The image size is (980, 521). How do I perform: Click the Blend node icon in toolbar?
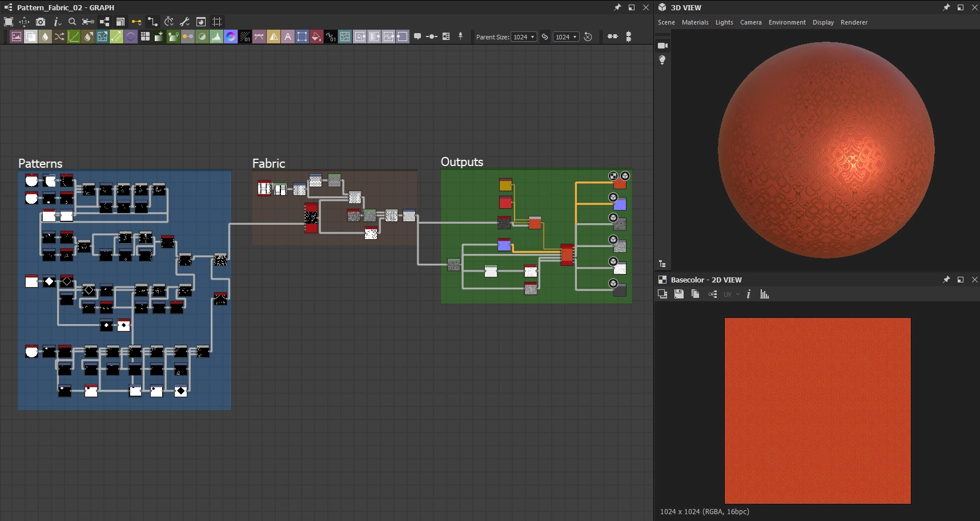pos(31,37)
